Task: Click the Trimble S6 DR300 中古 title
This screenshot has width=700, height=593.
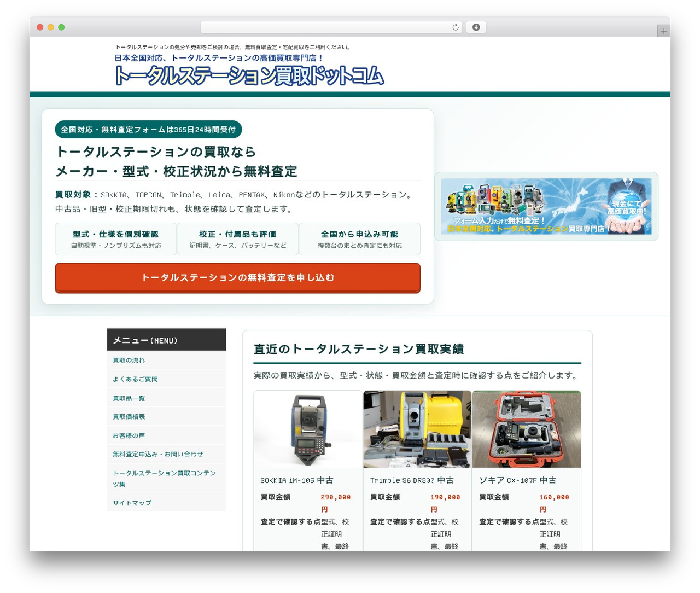Action: 412,480
